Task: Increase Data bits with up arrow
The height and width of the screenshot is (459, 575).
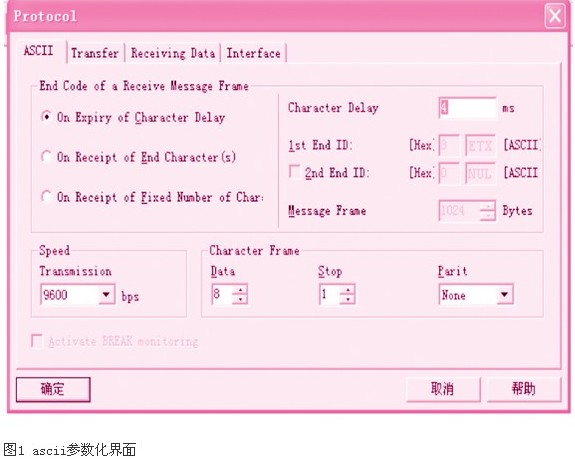Action: 240,290
